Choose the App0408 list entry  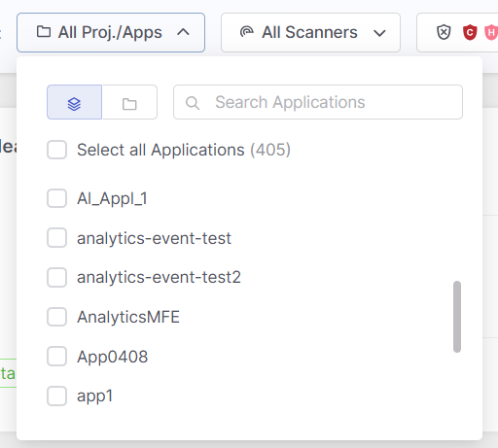pyautogui.click(x=112, y=357)
